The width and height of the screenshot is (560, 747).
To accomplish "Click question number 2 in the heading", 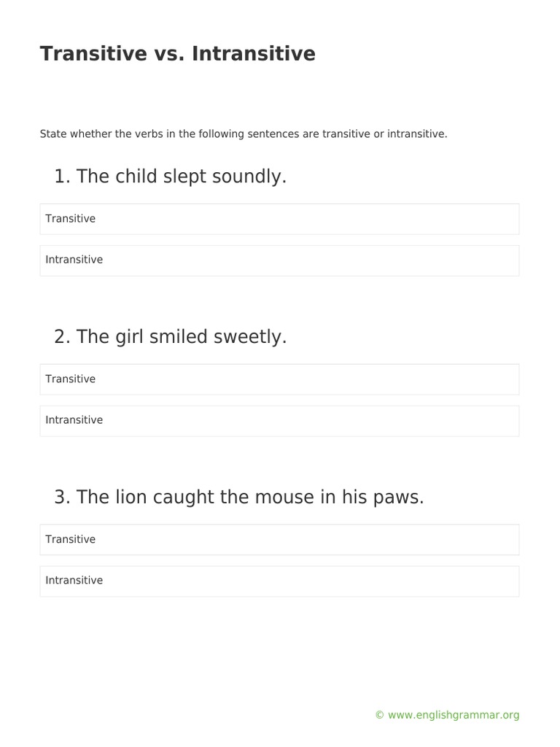I will point(62,337).
